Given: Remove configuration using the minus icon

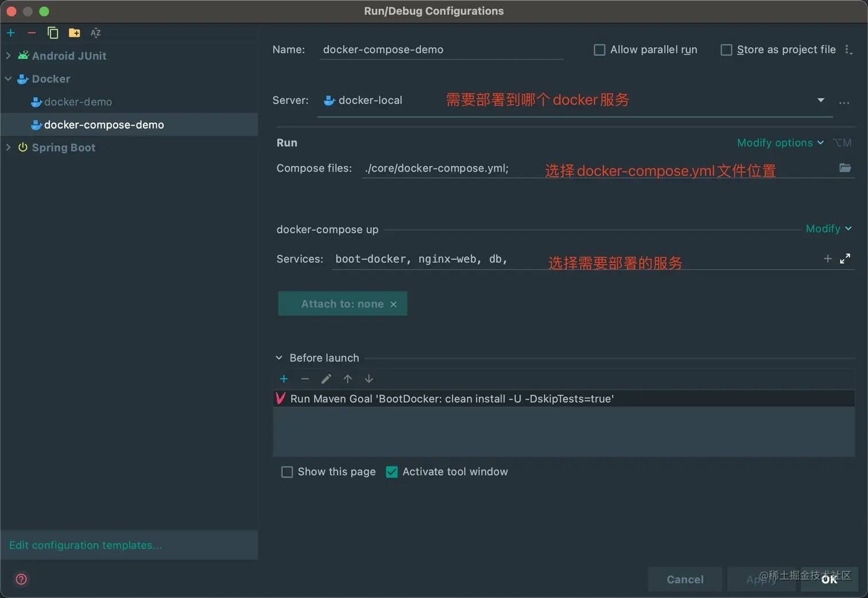Looking at the screenshot, I should pyautogui.click(x=32, y=33).
